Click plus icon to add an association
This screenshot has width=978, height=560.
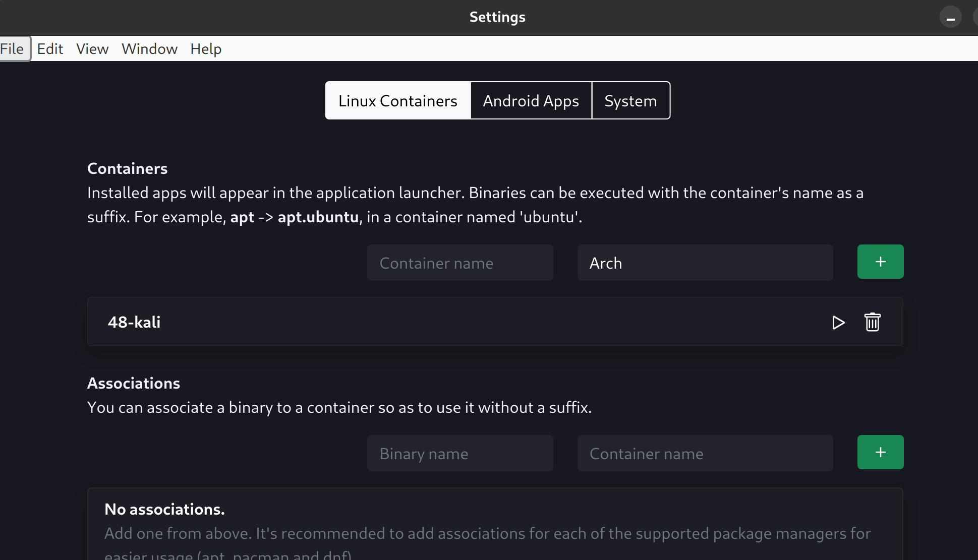click(880, 453)
